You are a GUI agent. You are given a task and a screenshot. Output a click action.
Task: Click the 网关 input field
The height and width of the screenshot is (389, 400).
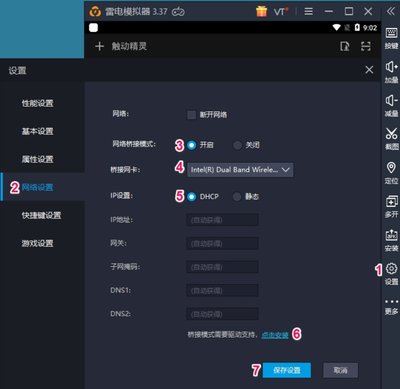pos(222,243)
